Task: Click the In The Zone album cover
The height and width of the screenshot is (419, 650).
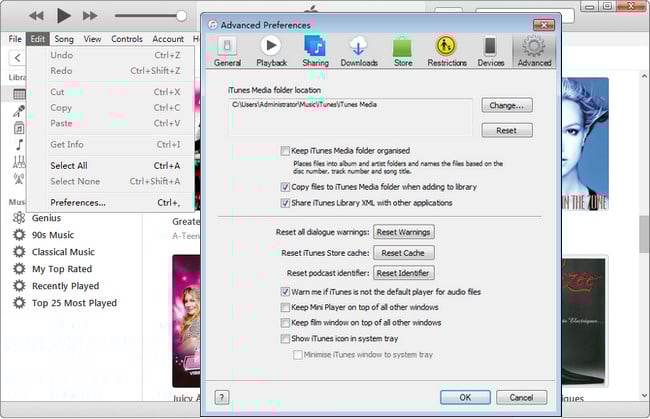Action: (585, 144)
